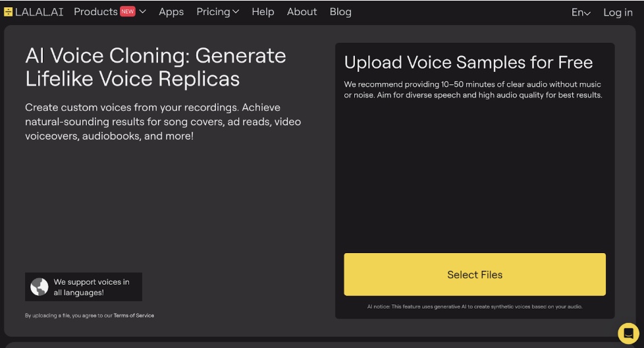Click the AI Voice Cloning main heading
Screen dimensions: 644x348
coord(155,67)
